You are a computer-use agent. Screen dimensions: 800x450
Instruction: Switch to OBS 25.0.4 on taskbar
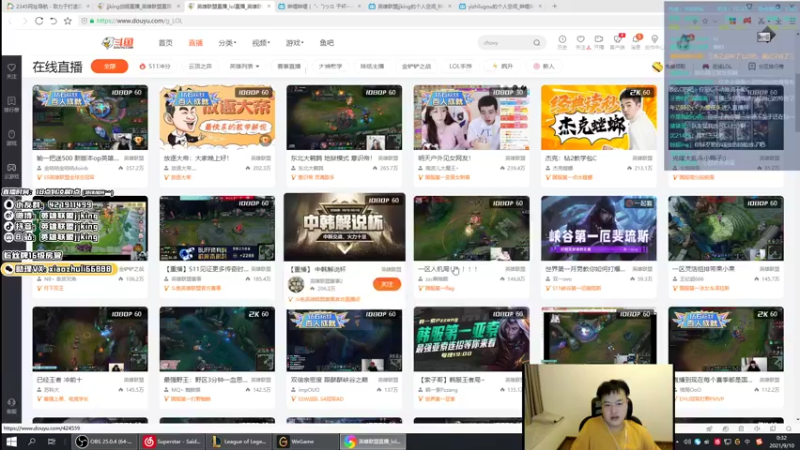click(x=104, y=441)
